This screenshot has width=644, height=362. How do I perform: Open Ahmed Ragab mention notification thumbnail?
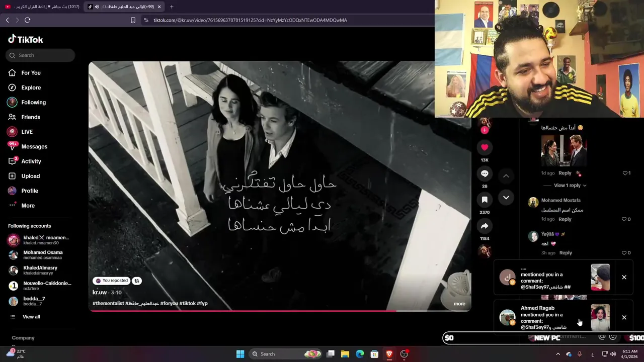tap(600, 318)
